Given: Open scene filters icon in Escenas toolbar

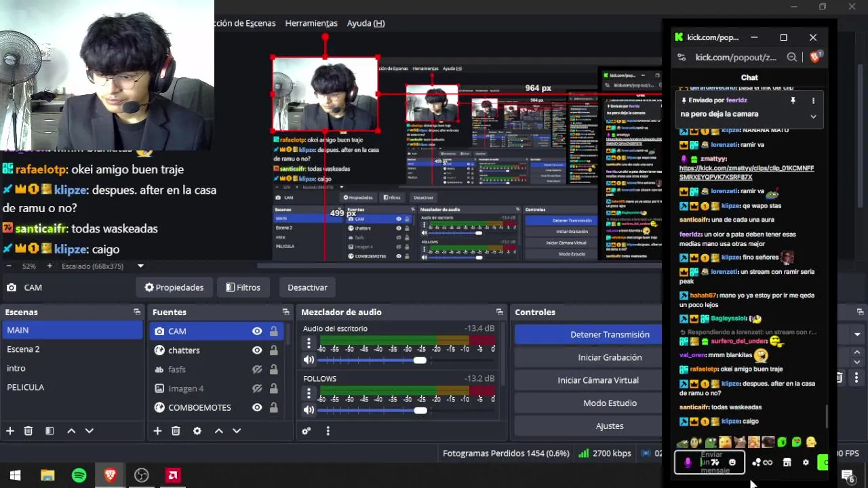Looking at the screenshot, I should point(50,430).
